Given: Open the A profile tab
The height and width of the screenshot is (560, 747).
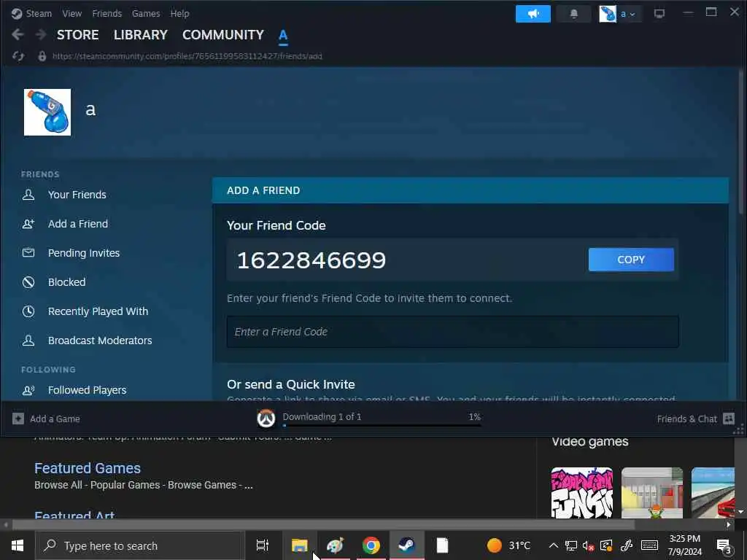Looking at the screenshot, I should [x=283, y=35].
